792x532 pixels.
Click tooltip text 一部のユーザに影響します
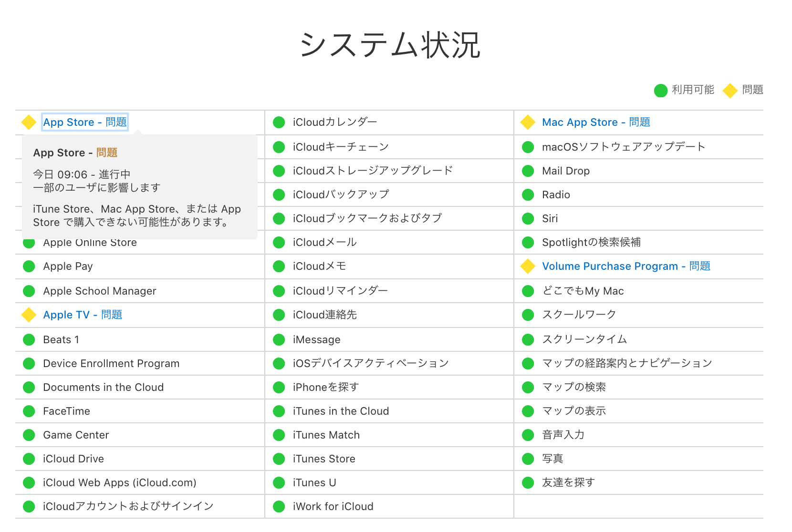[x=97, y=188]
